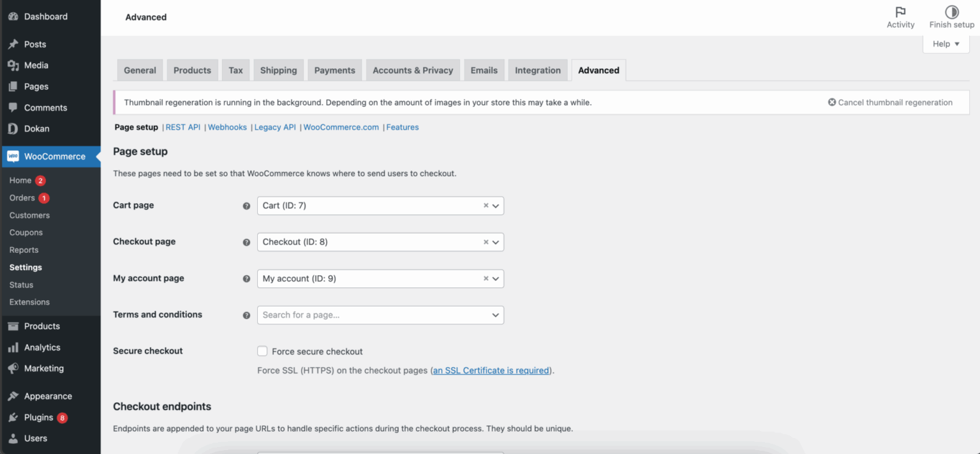The height and width of the screenshot is (454, 980).
Task: Open the Legacy API section link
Action: point(275,127)
